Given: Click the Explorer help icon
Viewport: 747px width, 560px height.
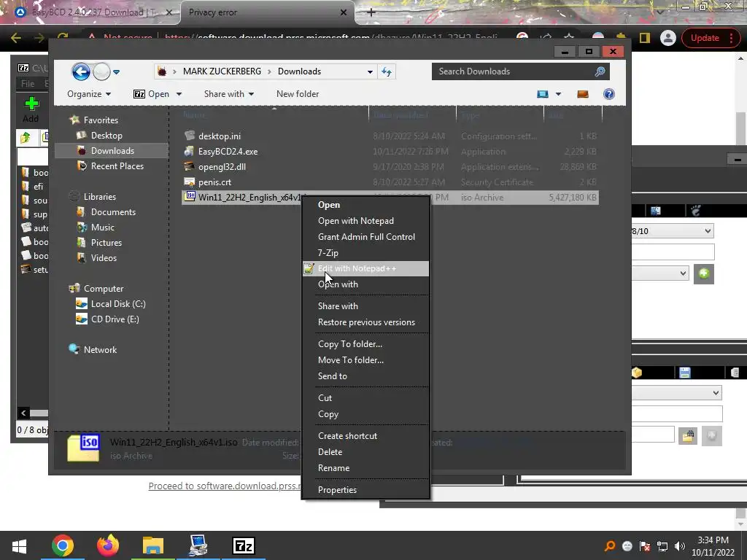Looking at the screenshot, I should click(609, 94).
